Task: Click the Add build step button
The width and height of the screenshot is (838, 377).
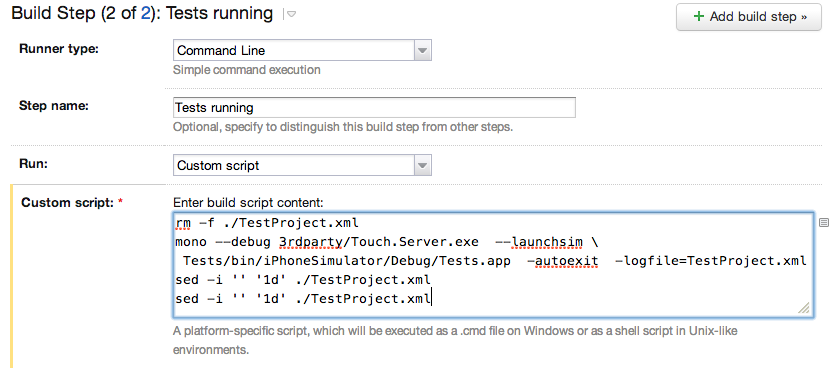Action: click(748, 17)
